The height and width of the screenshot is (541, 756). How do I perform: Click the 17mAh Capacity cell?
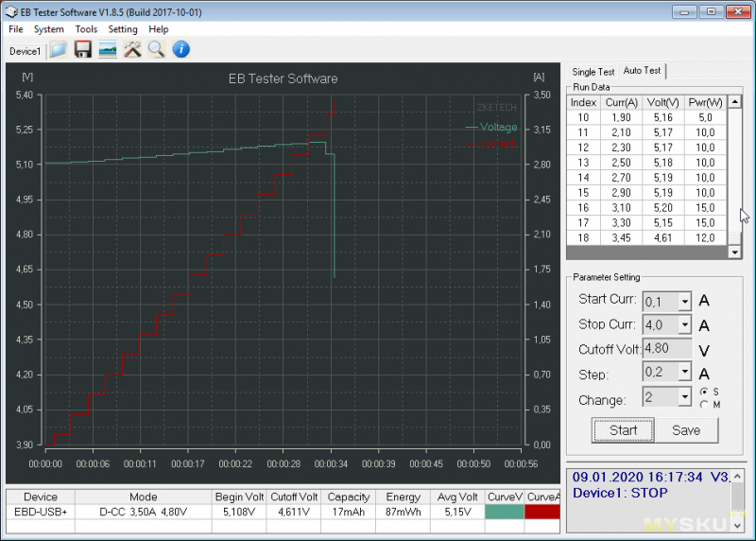point(349,512)
